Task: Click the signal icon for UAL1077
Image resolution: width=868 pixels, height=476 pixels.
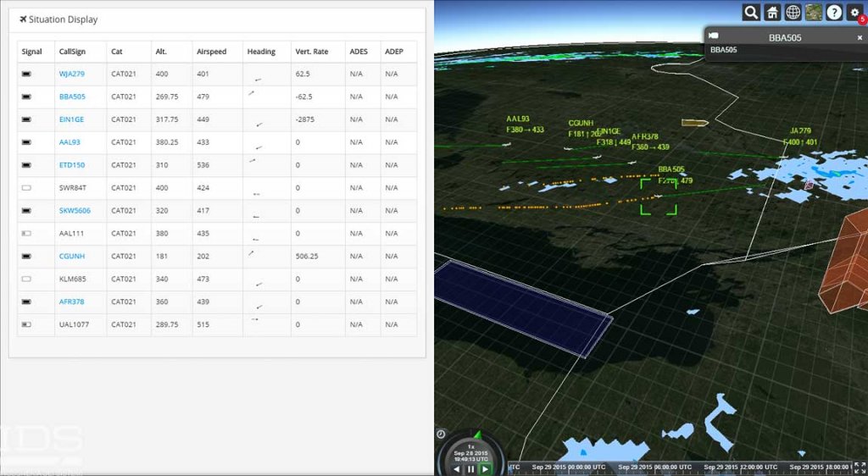Action: (x=26, y=324)
